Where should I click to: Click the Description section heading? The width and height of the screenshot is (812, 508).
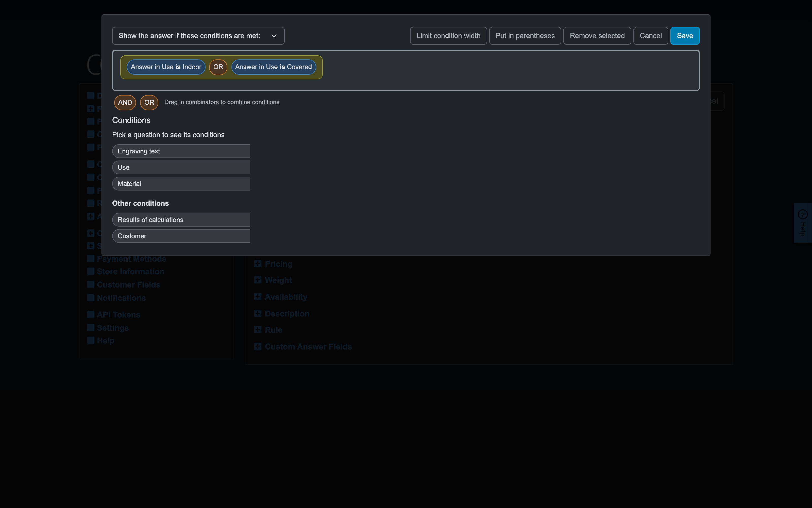[x=287, y=314]
